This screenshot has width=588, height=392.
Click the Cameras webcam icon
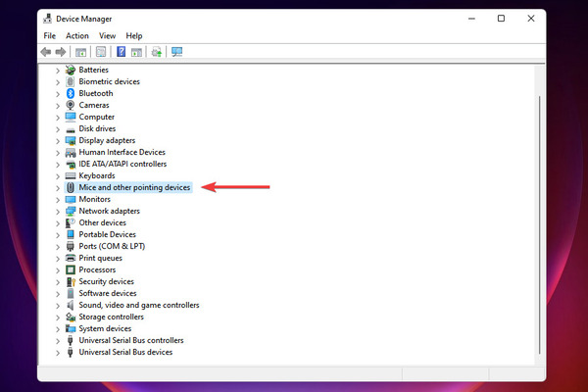[x=71, y=105]
